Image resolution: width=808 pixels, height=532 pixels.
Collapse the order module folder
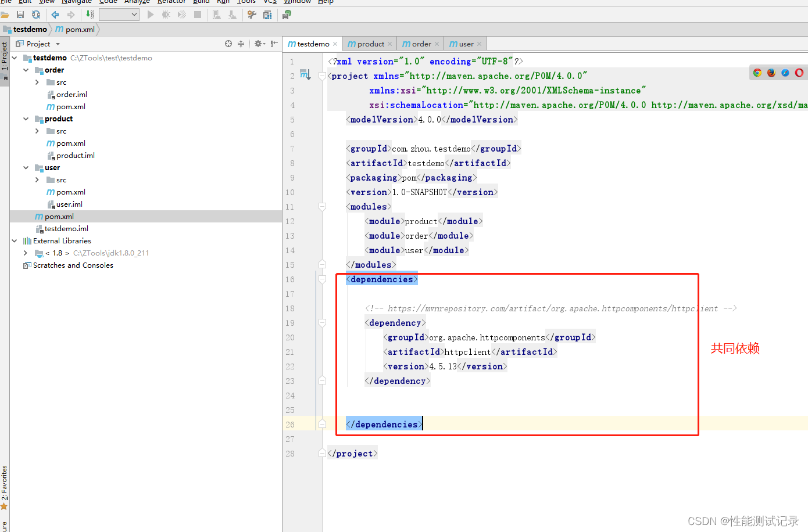point(26,70)
